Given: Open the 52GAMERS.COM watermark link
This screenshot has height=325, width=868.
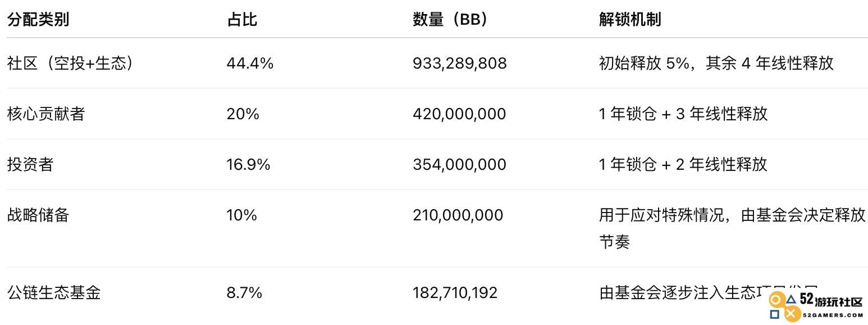Looking at the screenshot, I should pyautogui.click(x=833, y=315).
